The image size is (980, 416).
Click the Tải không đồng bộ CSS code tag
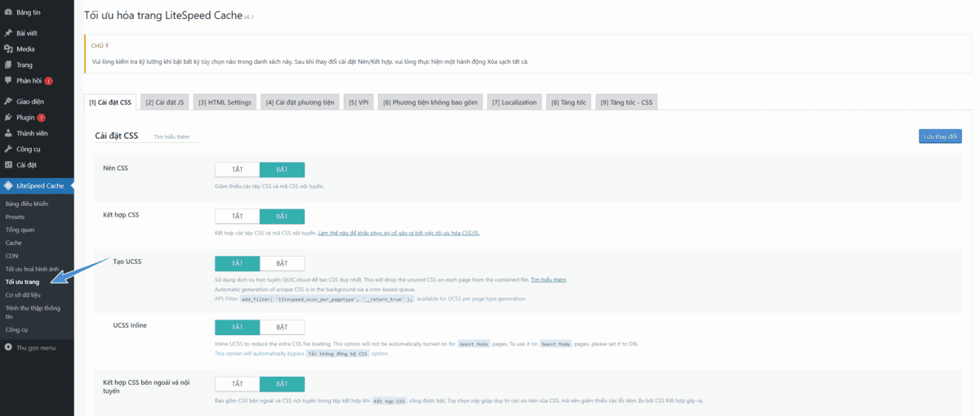coord(338,354)
